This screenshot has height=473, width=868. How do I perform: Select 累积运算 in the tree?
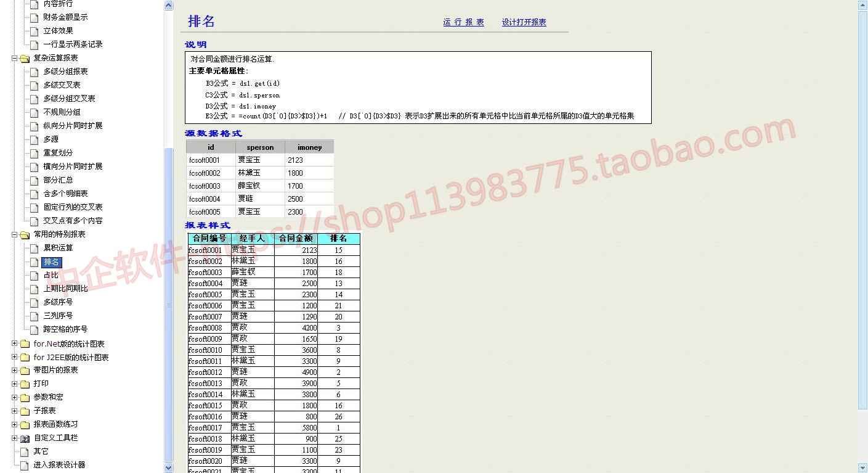[58, 248]
